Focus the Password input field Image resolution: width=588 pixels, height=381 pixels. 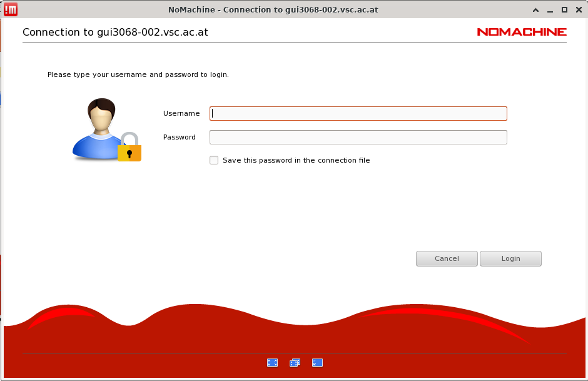point(358,137)
